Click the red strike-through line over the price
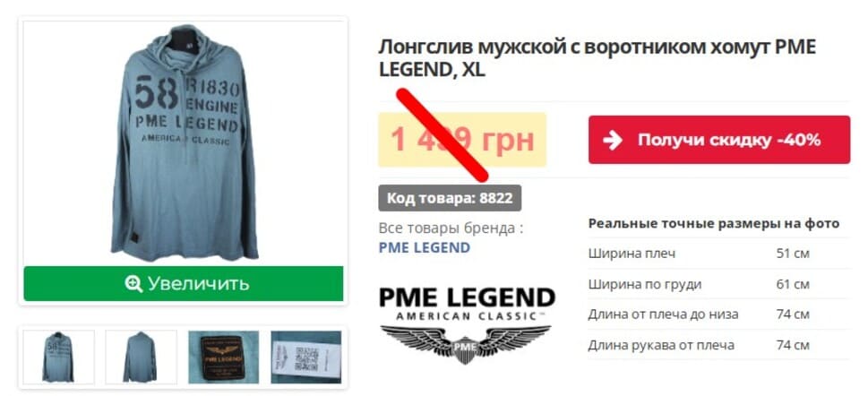This screenshot has height=396, width=868. pos(442,134)
